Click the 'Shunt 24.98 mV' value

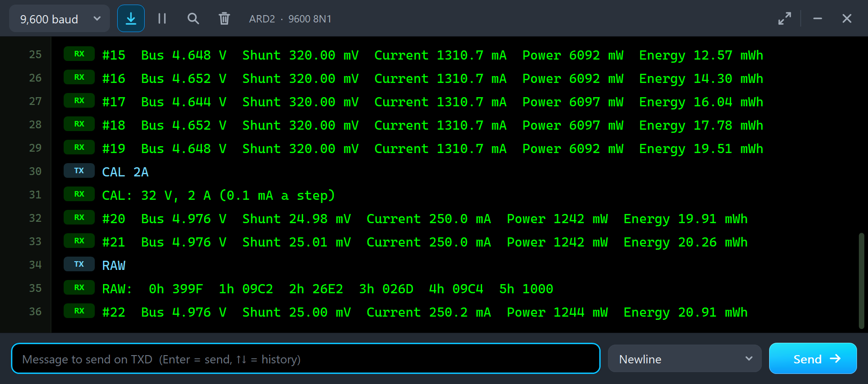(297, 219)
